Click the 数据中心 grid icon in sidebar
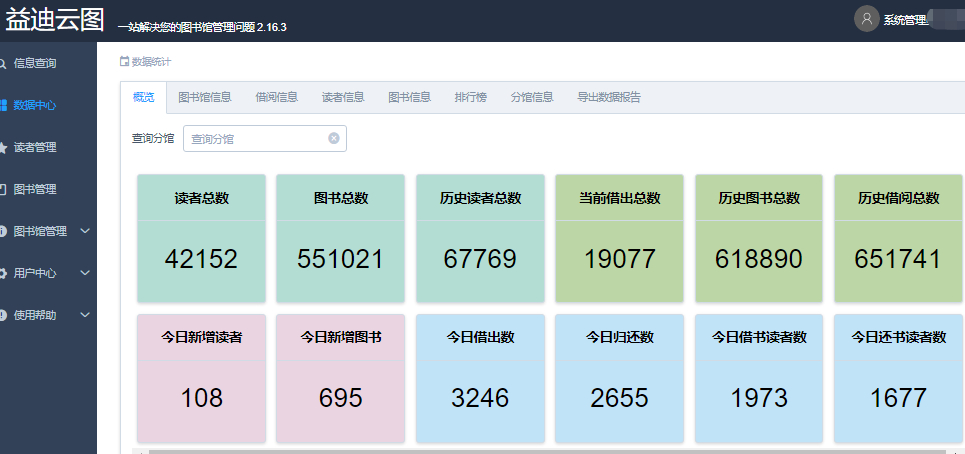The height and width of the screenshot is (454, 965). click(x=3, y=105)
